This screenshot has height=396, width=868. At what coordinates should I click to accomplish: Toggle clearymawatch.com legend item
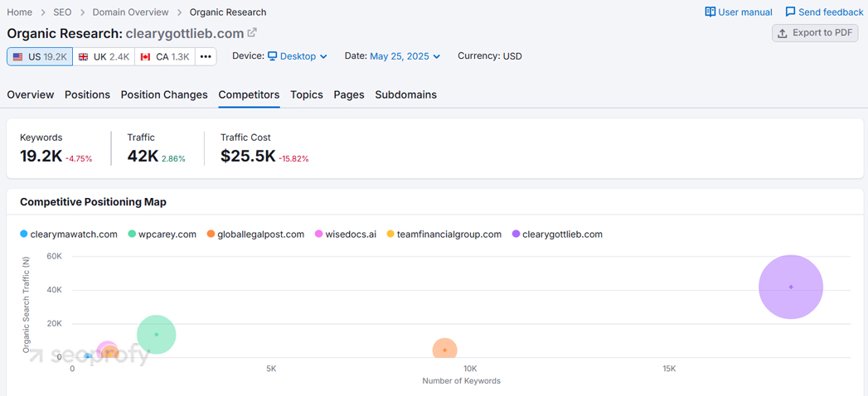point(69,234)
